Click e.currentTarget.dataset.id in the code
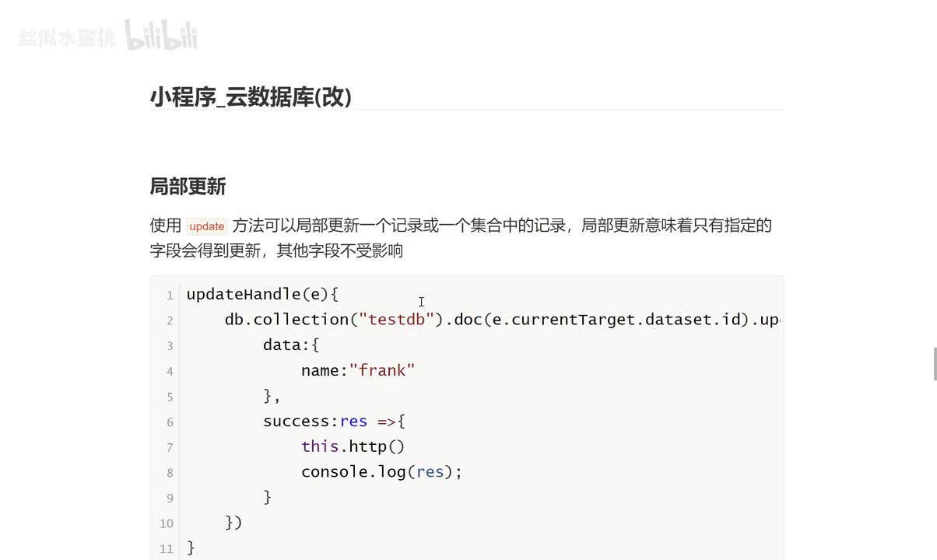This screenshot has width=937, height=560. click(x=615, y=320)
